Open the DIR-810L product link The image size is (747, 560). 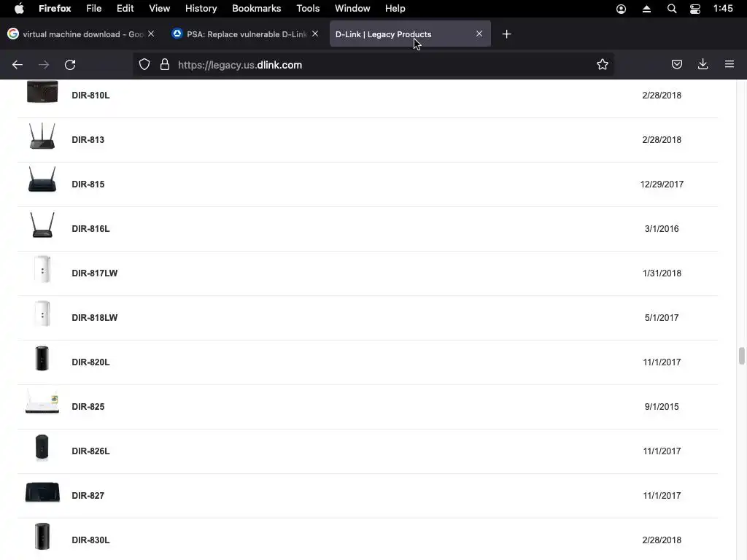90,96
